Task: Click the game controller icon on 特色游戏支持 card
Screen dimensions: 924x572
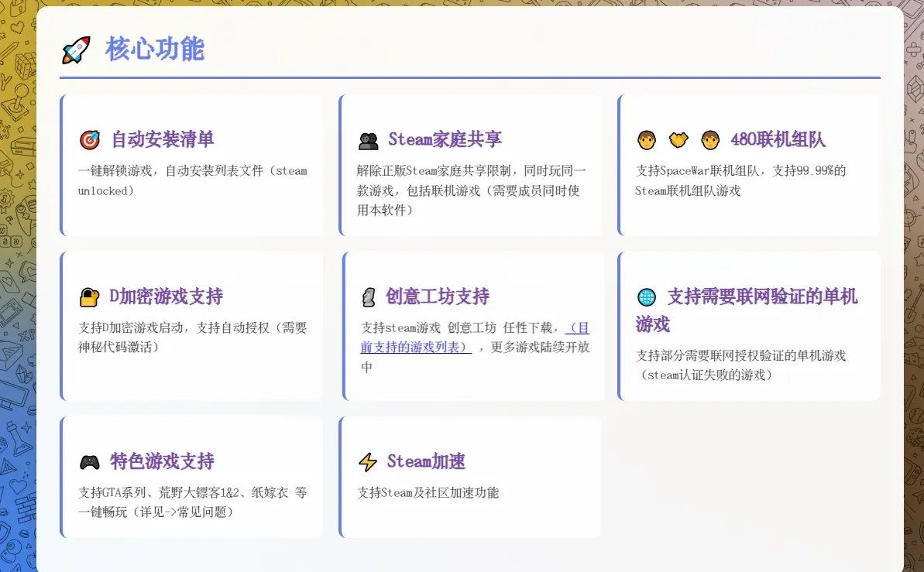Action: click(x=88, y=462)
